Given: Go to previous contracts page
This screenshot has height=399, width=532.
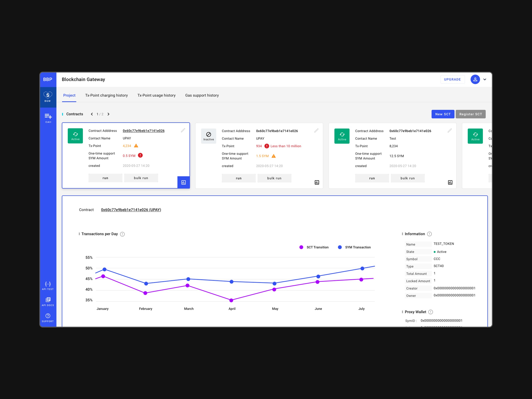Looking at the screenshot, I should 92,114.
